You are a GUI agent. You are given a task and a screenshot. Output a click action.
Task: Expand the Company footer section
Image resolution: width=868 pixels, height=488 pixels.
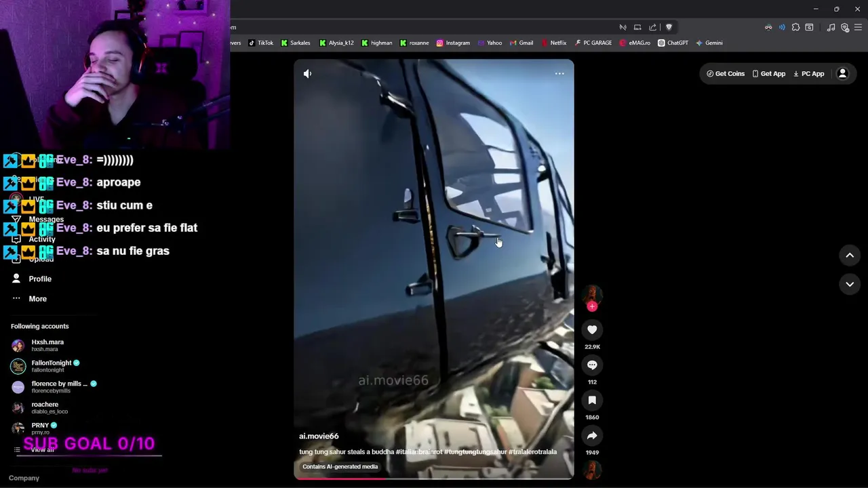tap(24, 478)
